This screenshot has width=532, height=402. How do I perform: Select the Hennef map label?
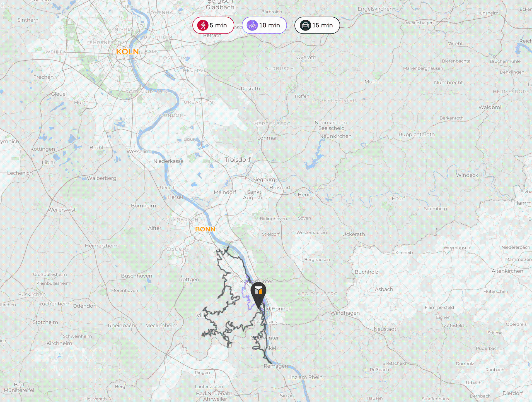click(x=307, y=195)
